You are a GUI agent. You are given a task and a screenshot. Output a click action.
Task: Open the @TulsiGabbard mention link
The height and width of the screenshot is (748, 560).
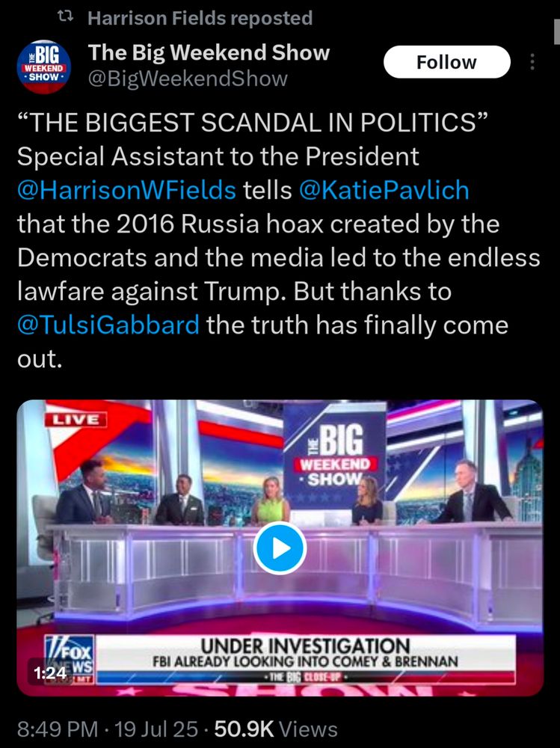(x=108, y=325)
